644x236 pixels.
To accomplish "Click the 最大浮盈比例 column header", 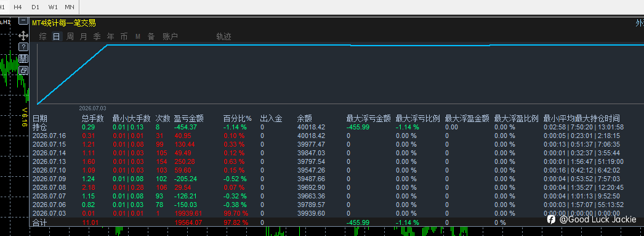I will 517,119.
